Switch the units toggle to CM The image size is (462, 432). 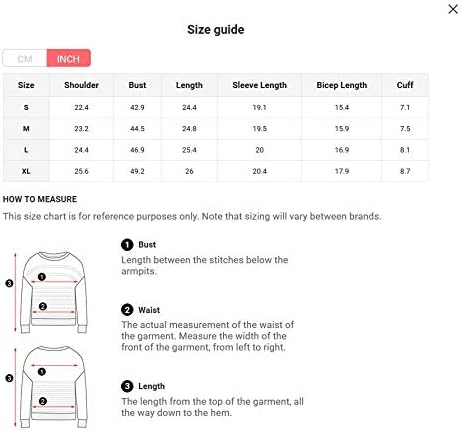tap(25, 58)
